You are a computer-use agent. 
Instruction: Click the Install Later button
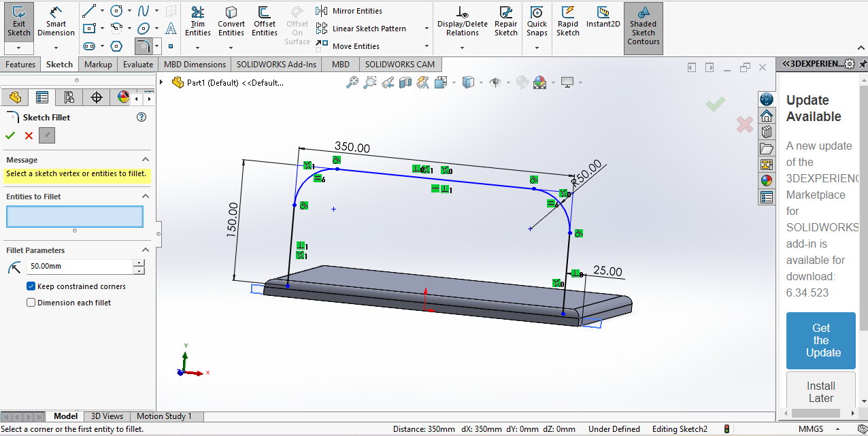coord(821,390)
